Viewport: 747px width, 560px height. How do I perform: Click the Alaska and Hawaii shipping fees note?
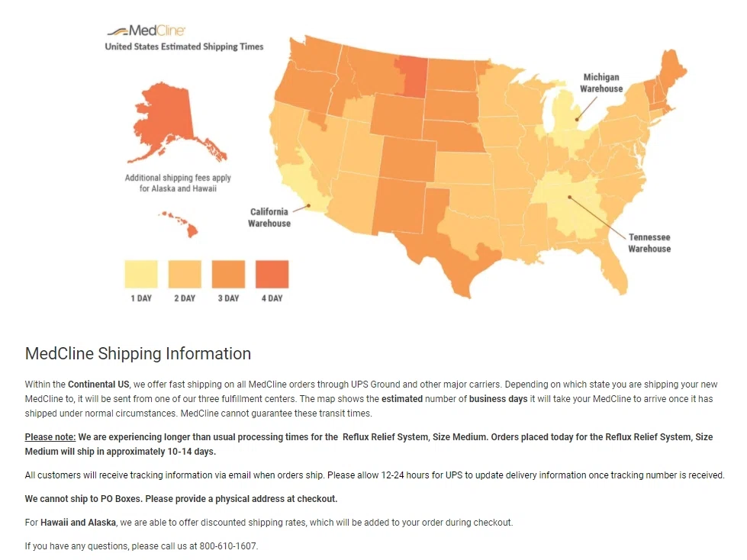pos(178,183)
